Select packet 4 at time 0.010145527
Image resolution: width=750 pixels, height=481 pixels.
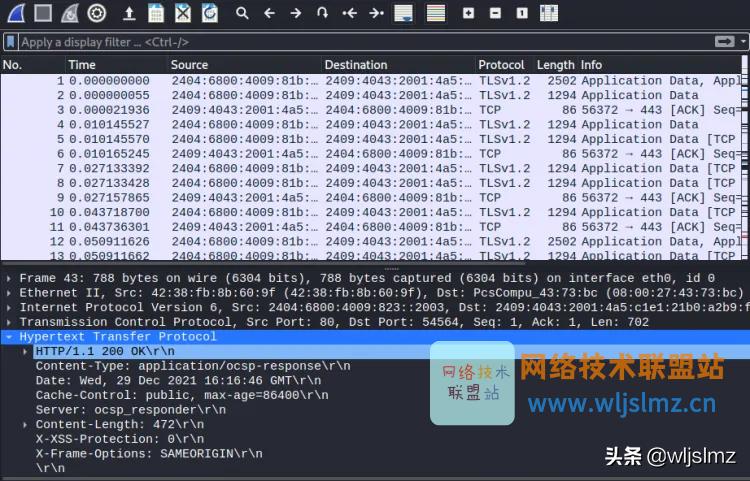coord(371,124)
